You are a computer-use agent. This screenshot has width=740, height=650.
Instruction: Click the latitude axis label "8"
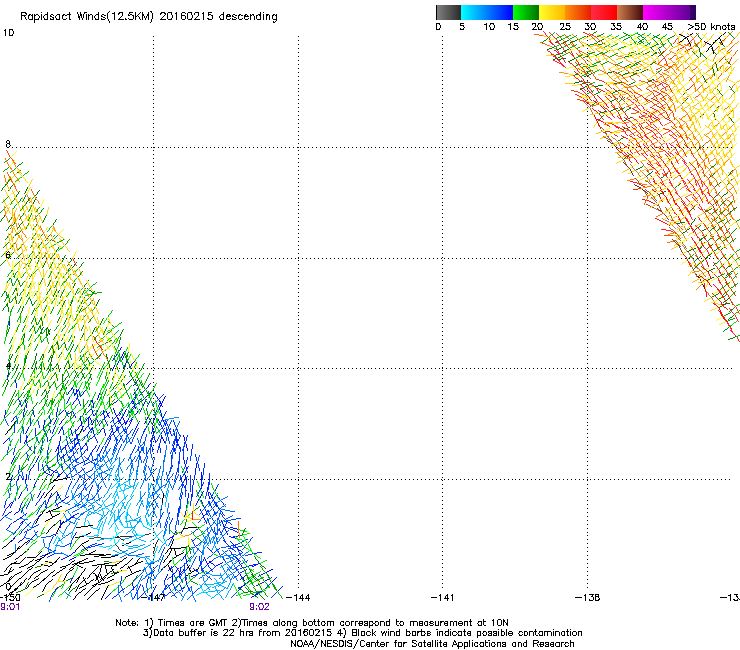(x=8, y=144)
